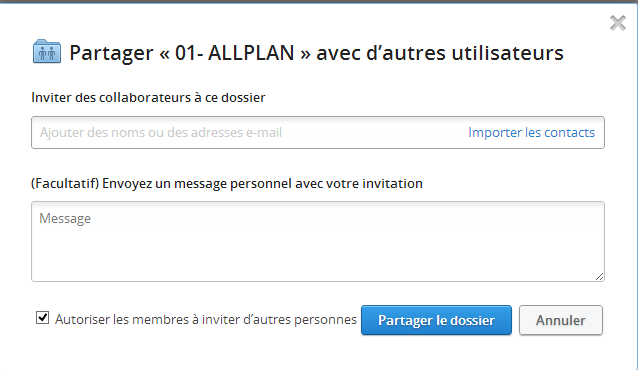Uncheck Autoriser les membres checkbox
Image resolution: width=638 pixels, height=370 pixels.
42,317
